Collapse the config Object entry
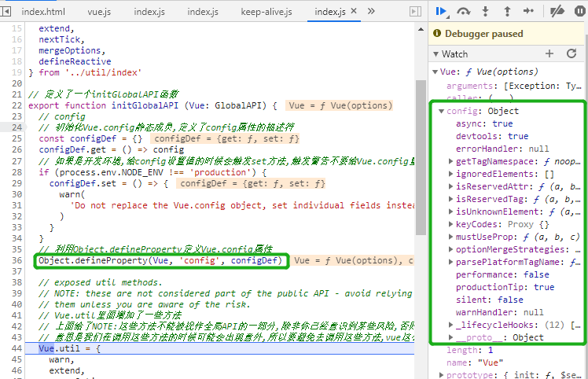Screen dimensions: 588x379 coord(441,111)
